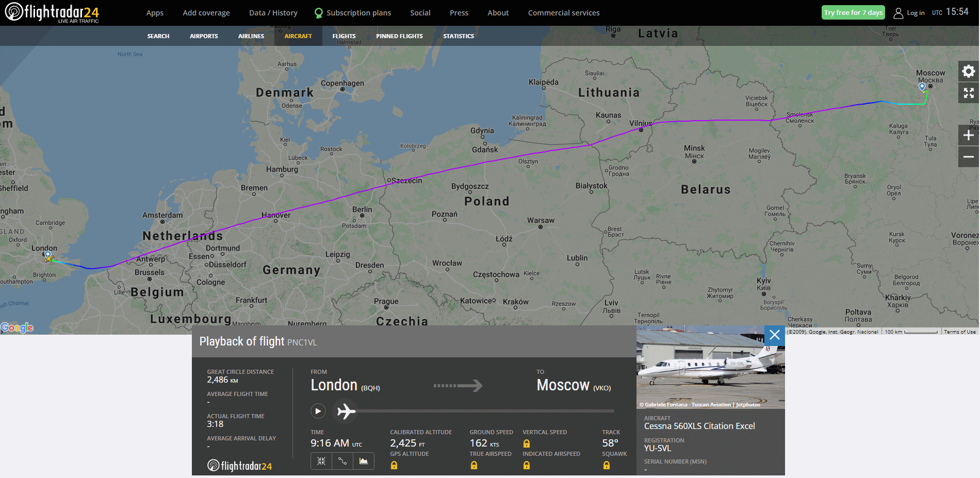The image size is (980, 478).
Task: Go to the Pinned Flights tab
Action: [399, 36]
